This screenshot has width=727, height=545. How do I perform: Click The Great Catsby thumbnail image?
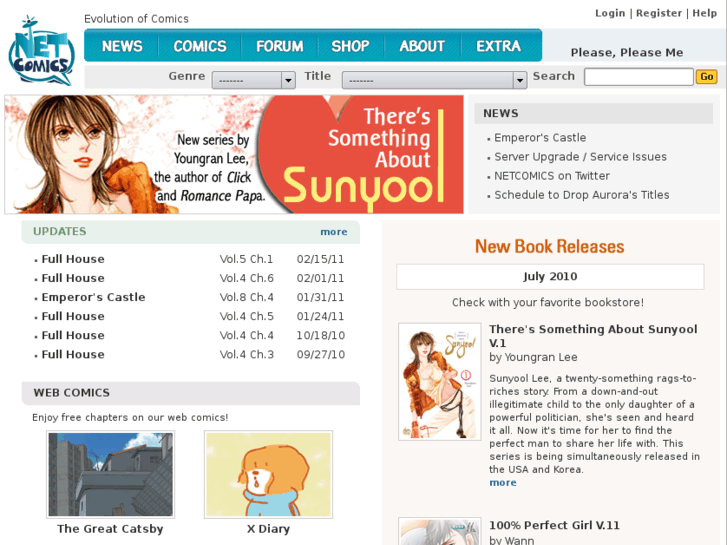point(110,474)
